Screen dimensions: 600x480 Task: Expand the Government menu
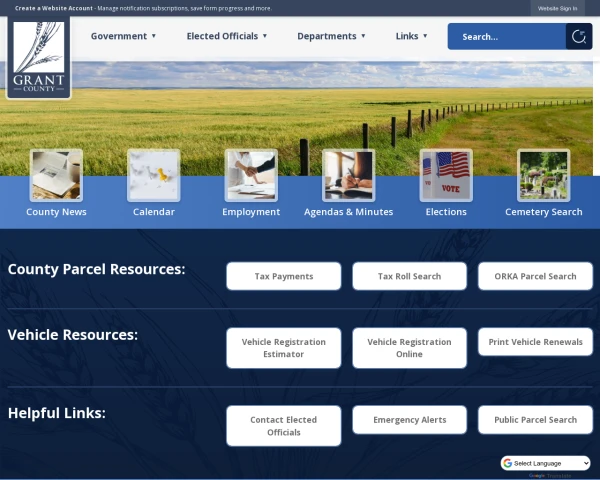pos(123,36)
